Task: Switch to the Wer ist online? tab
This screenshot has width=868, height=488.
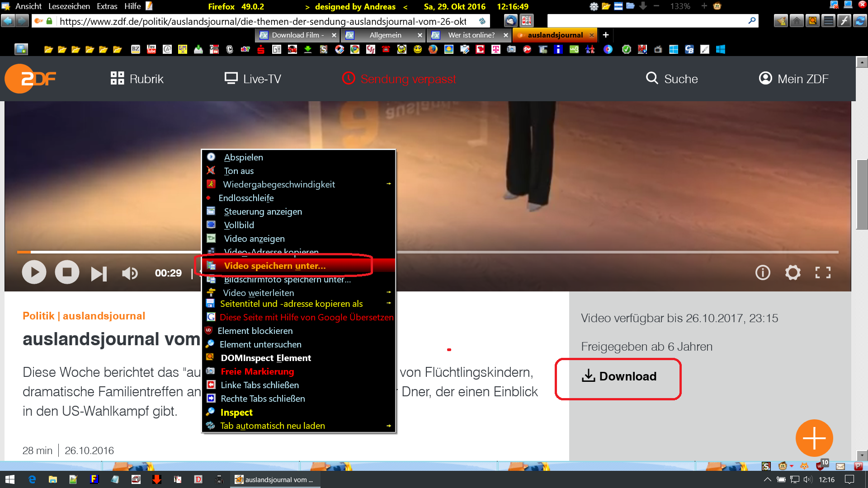Action: [x=471, y=35]
